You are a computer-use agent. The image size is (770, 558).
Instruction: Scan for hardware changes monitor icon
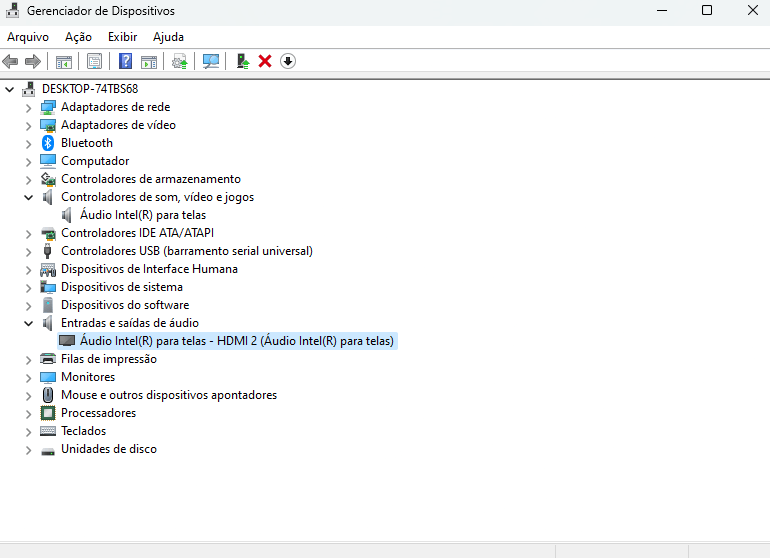tap(211, 61)
